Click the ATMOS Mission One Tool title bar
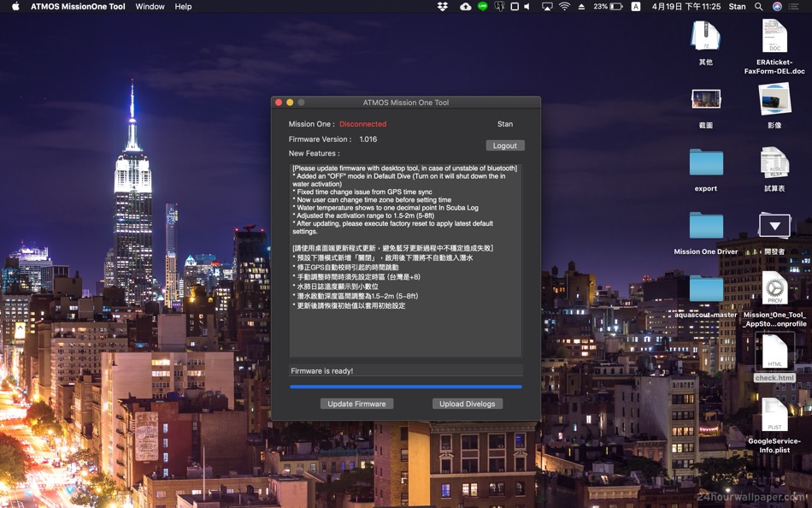Screen dimensions: 812x508 tap(405, 103)
